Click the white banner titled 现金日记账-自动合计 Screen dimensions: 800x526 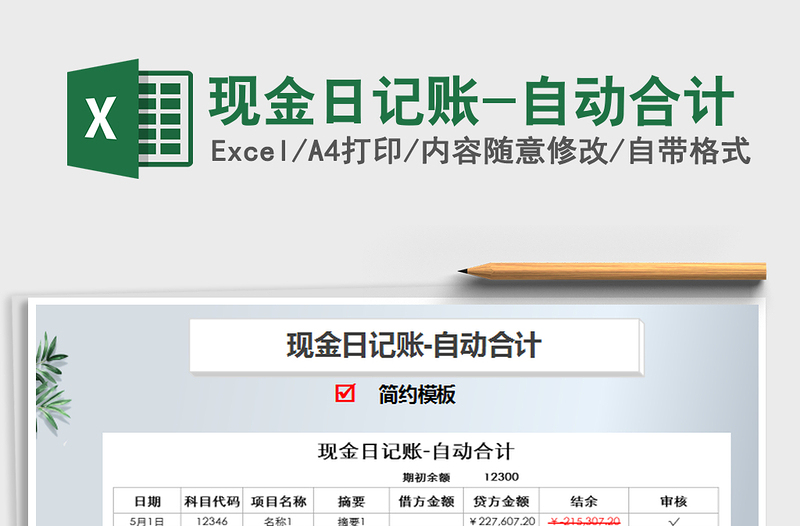416,346
